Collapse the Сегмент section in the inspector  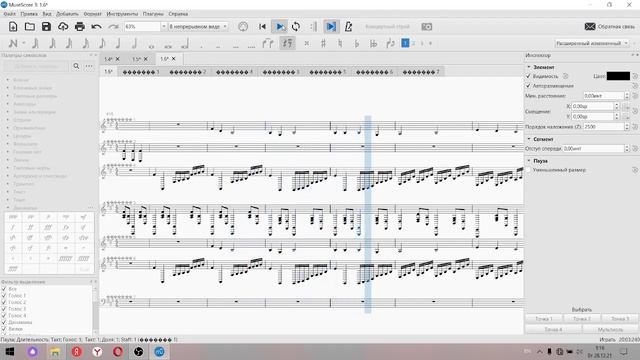click(529, 139)
